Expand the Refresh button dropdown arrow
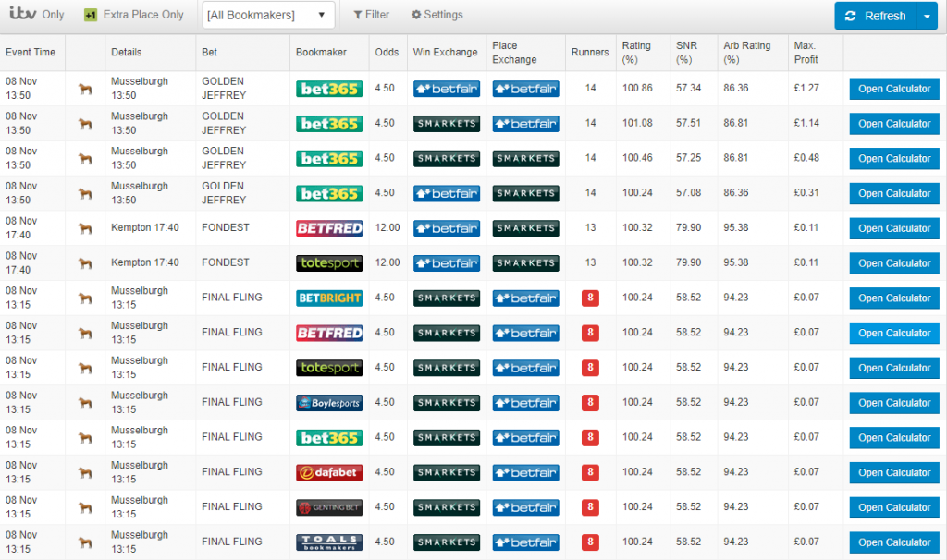The width and height of the screenshot is (947, 560). [928, 15]
